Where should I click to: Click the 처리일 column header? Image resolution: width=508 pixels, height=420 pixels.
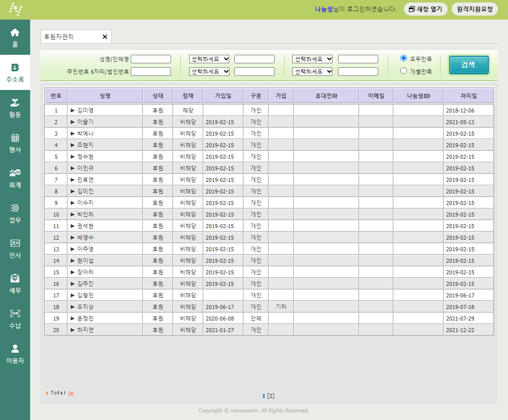[x=468, y=96]
